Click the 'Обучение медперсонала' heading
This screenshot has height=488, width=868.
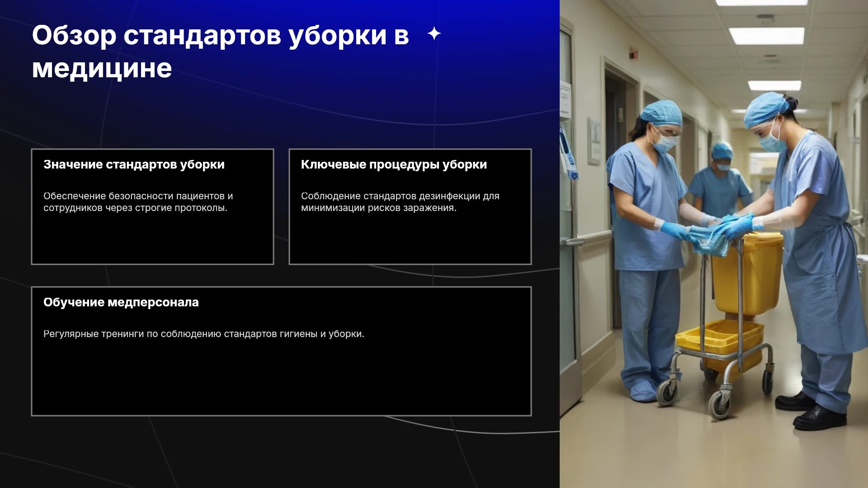121,302
